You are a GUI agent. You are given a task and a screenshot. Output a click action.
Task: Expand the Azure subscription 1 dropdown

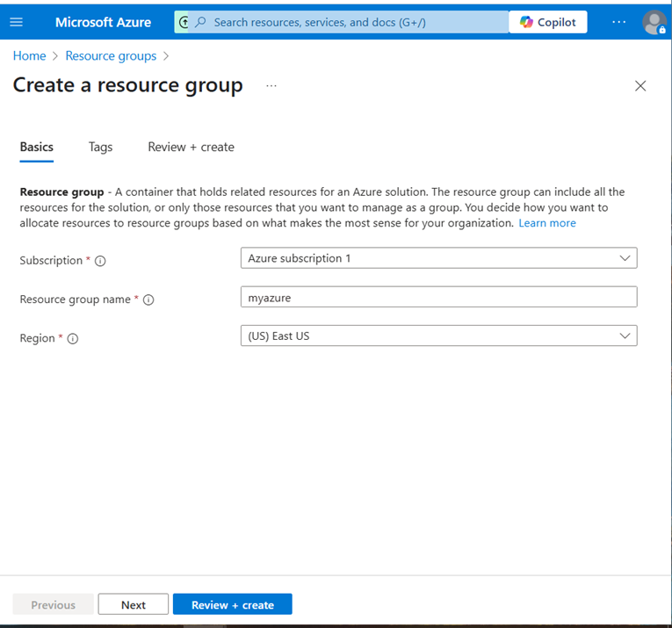click(x=439, y=258)
